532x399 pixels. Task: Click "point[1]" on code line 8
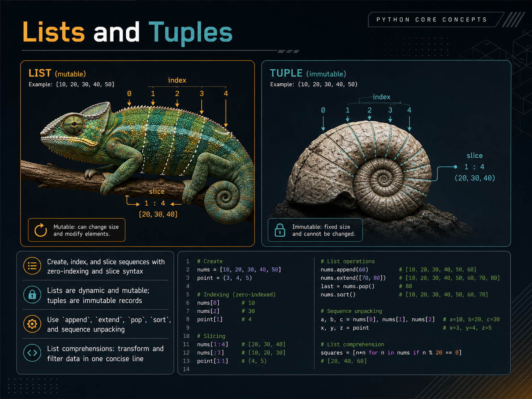click(210, 320)
